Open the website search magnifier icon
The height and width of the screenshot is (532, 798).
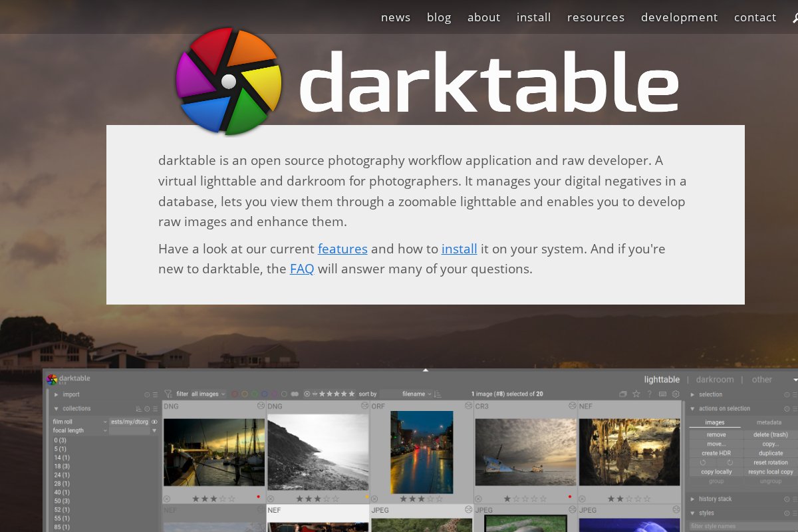(795, 18)
